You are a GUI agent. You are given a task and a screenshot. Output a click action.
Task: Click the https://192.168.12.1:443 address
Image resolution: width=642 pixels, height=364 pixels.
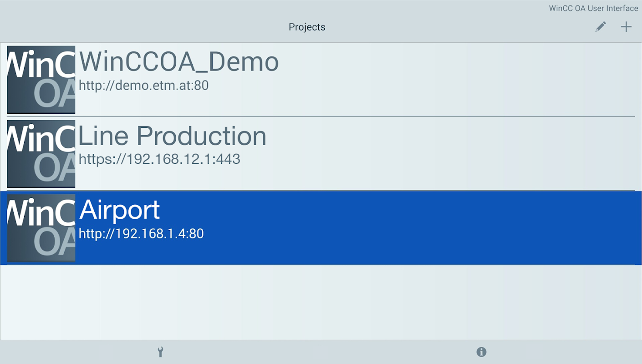point(159,159)
